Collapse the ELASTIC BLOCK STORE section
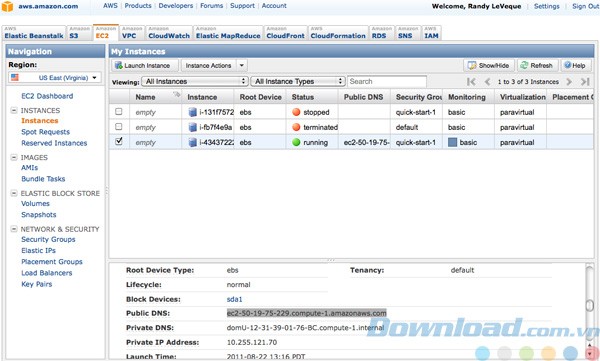 click(14, 193)
